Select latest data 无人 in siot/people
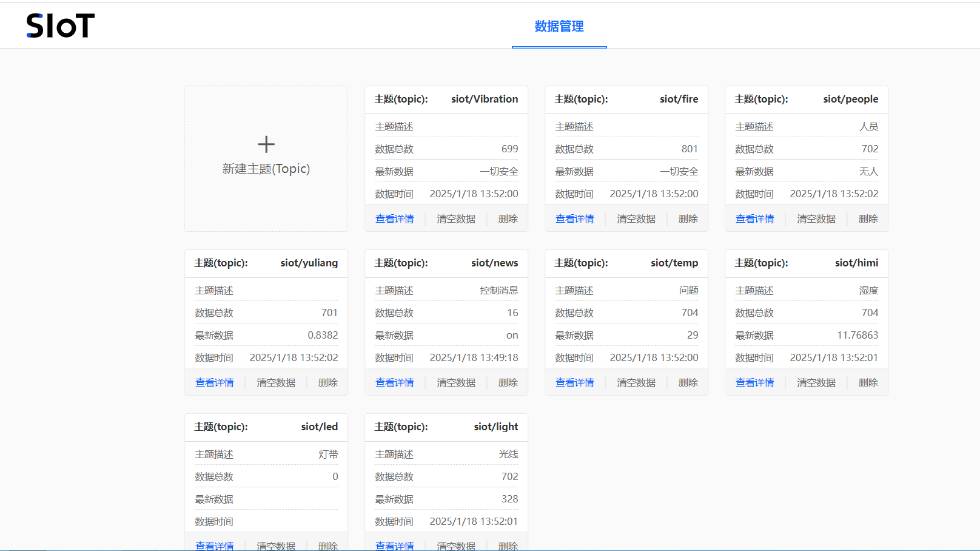The width and height of the screenshot is (980, 551). tap(868, 171)
